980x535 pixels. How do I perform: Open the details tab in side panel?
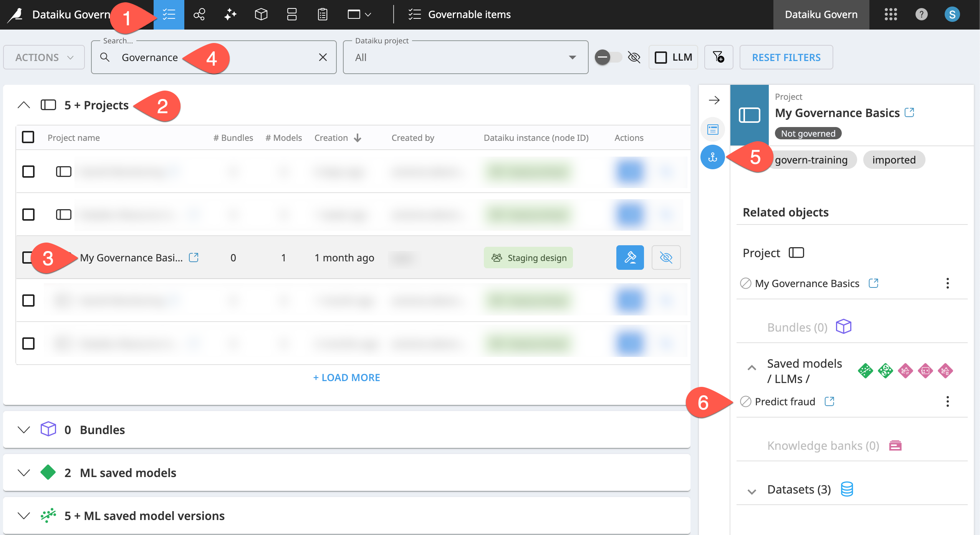[713, 129]
